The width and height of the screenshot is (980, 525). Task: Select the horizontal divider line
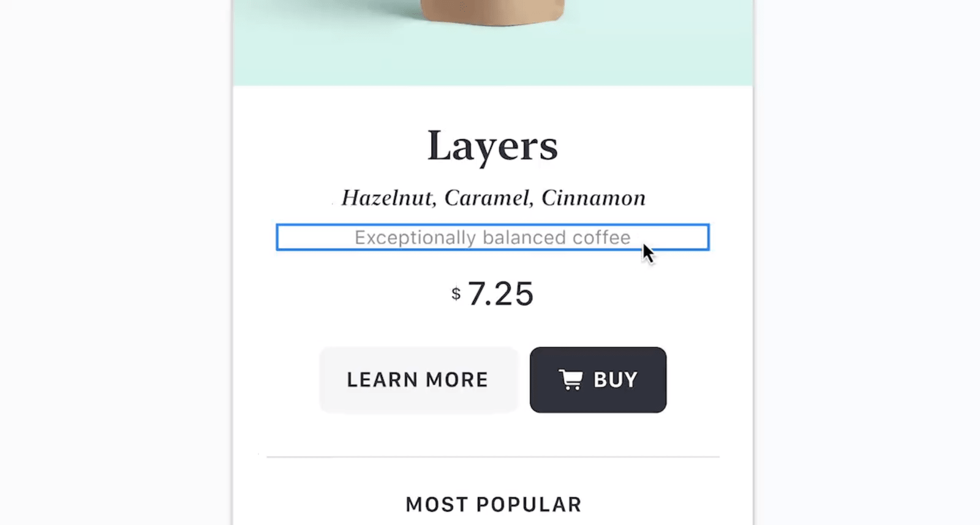(x=493, y=457)
